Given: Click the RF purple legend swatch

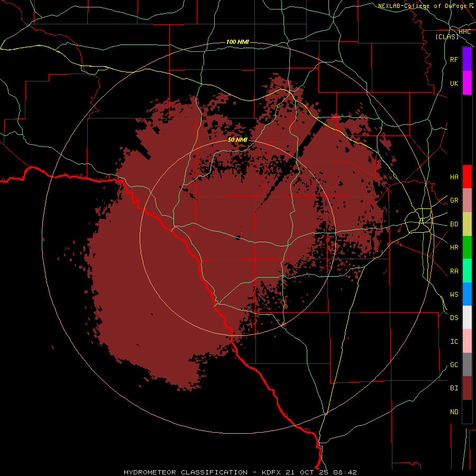Looking at the screenshot, I should coord(467,59).
